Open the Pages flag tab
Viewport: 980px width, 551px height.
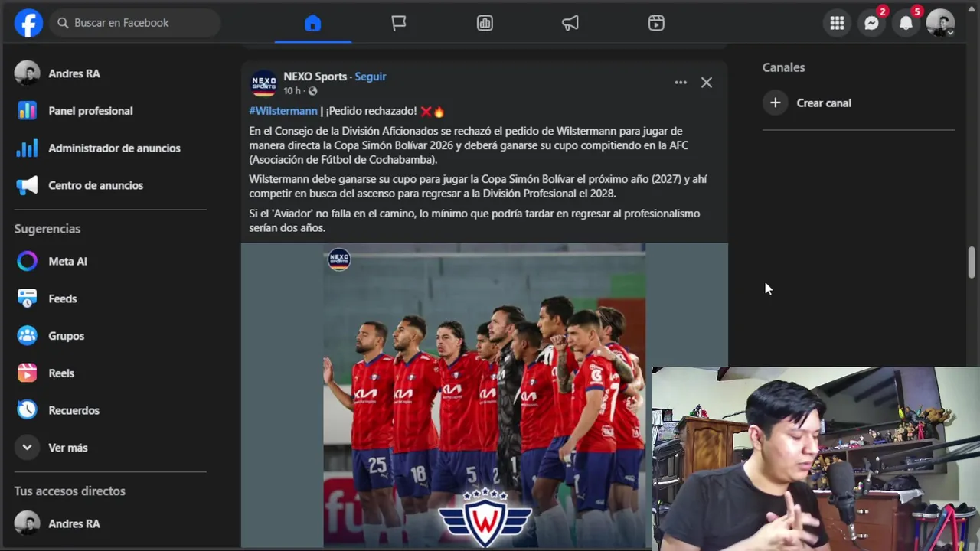[399, 23]
